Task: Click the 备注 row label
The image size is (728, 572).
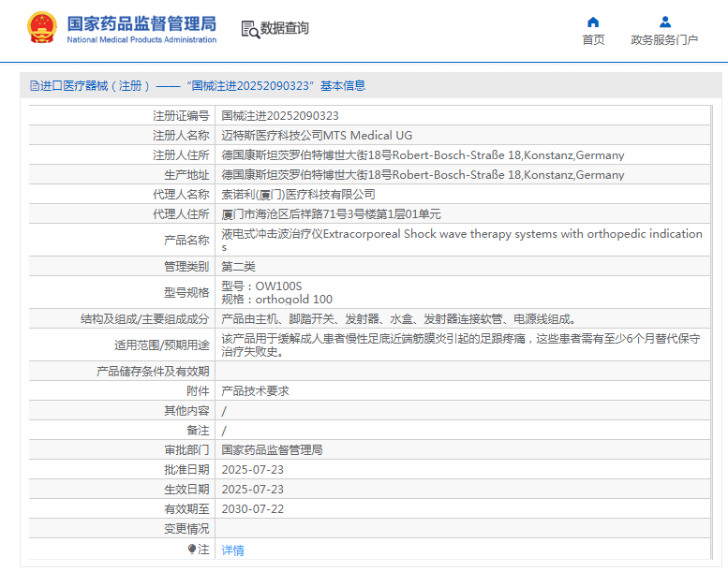Action: (x=198, y=431)
